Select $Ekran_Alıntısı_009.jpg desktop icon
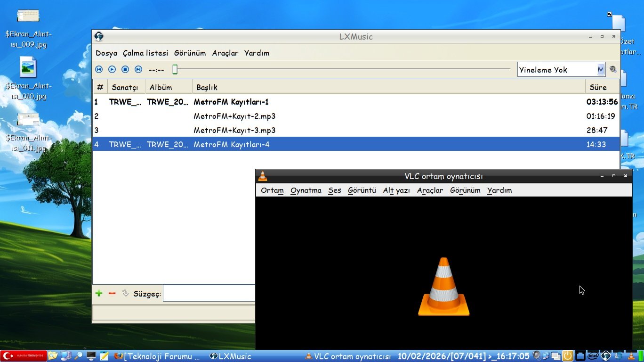The height and width of the screenshot is (362, 644). (x=28, y=29)
